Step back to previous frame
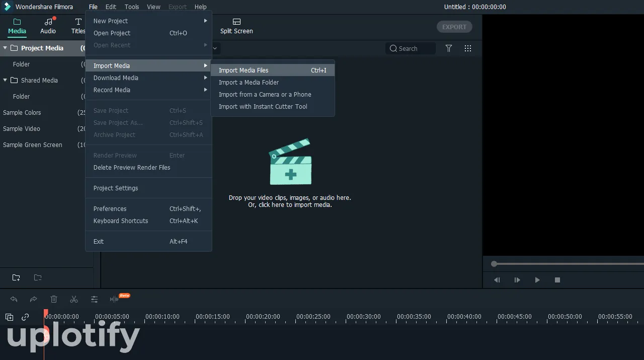 pos(497,280)
